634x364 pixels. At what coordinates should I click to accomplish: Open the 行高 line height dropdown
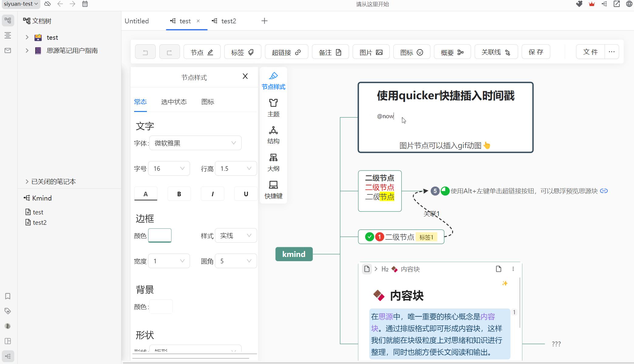pyautogui.click(x=236, y=168)
